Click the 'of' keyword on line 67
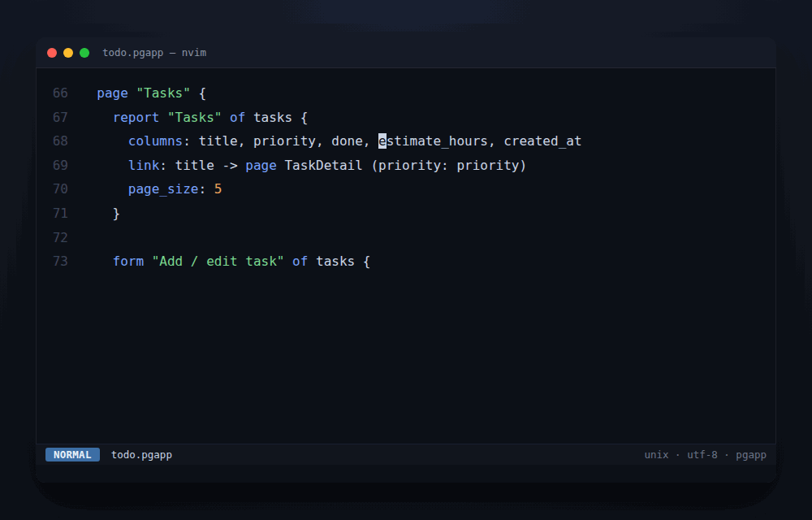The image size is (812, 520). [237, 118]
